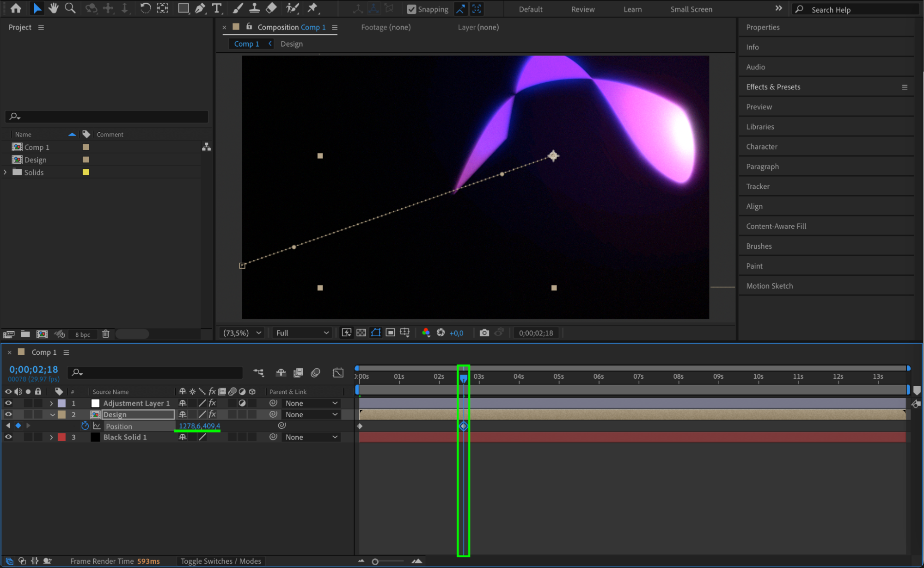Disable the Snapping checkbox
This screenshot has height=568, width=924.
coord(411,9)
